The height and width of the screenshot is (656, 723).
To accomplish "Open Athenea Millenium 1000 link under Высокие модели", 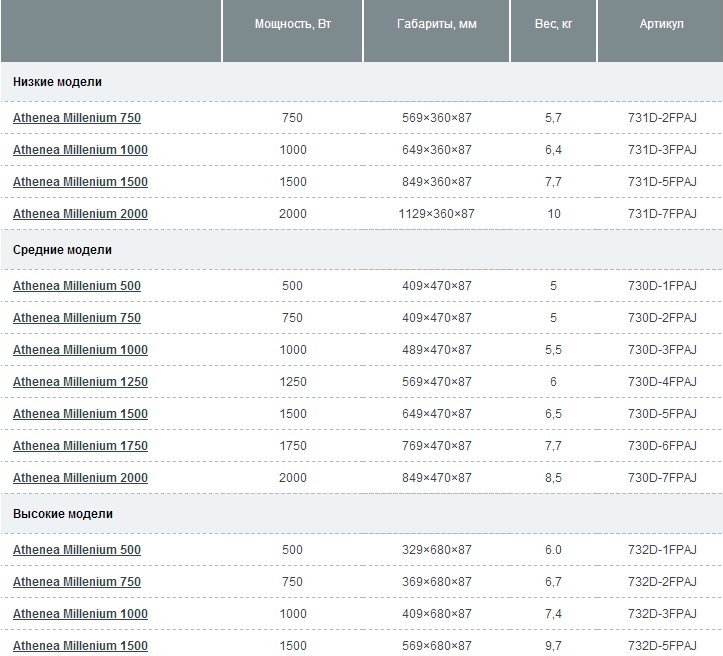I will click(80, 614).
